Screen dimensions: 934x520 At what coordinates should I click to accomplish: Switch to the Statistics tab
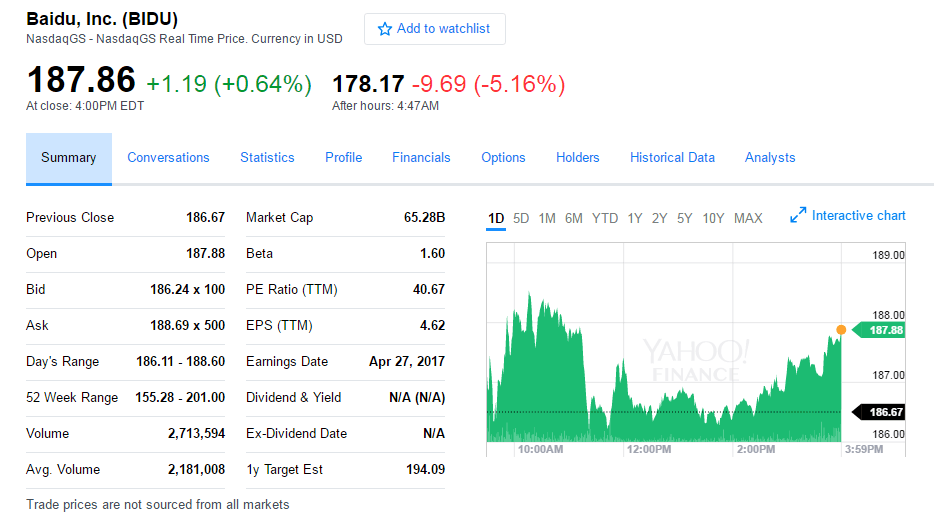267,157
